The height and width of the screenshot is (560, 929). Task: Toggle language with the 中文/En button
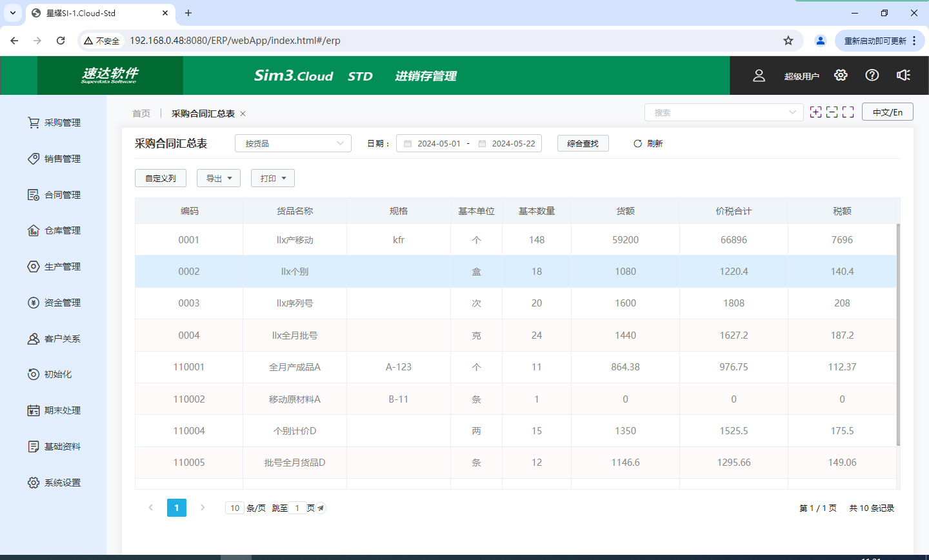pos(887,112)
